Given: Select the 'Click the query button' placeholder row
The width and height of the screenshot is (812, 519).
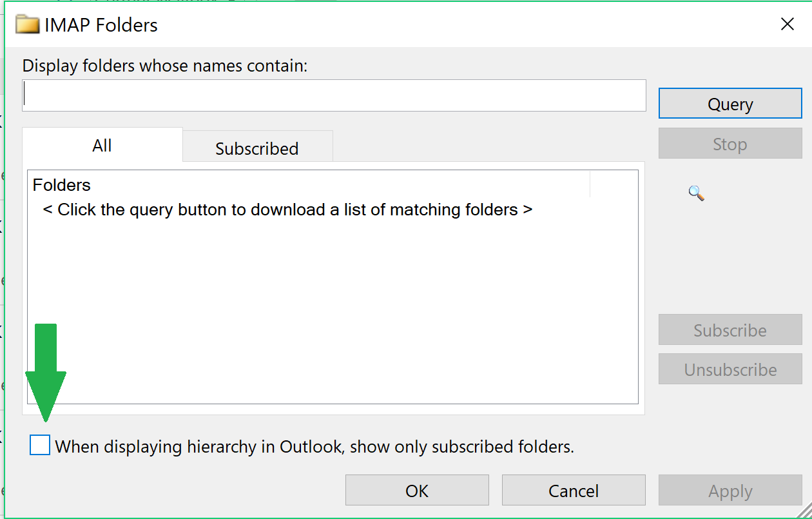Looking at the screenshot, I should 287,210.
